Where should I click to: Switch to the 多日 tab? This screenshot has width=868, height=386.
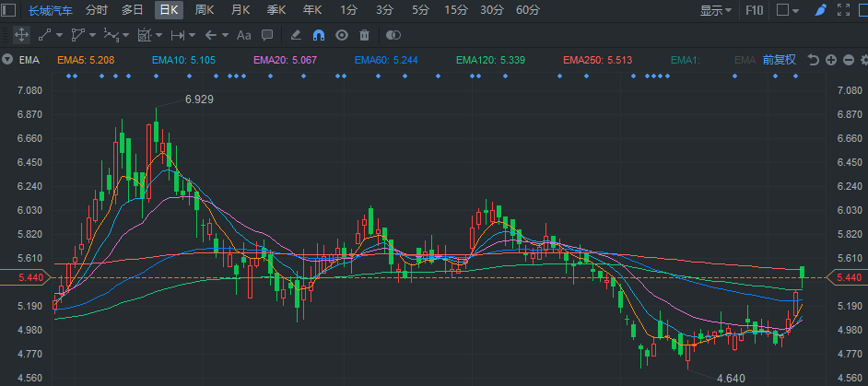pyautogui.click(x=133, y=10)
